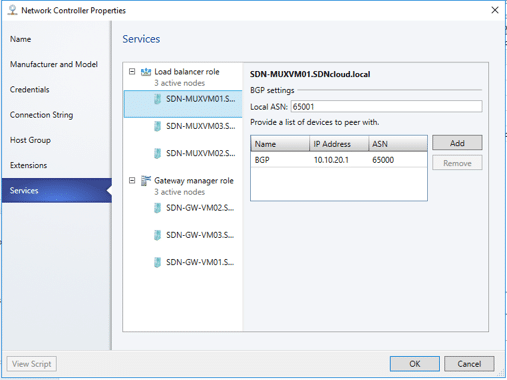Click the SDN-MUXVM03 server node icon
Viewport: 507px width, 380px height.
pyautogui.click(x=157, y=126)
